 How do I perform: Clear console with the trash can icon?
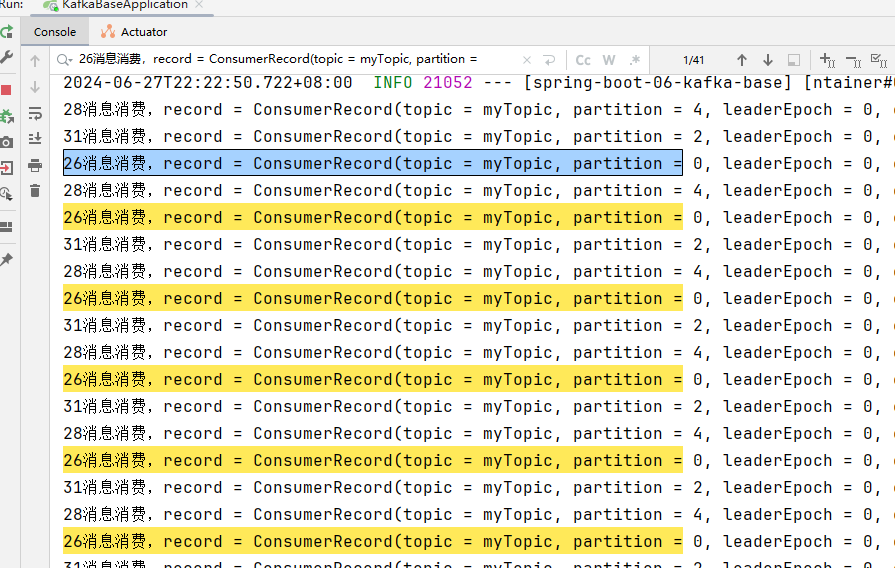coord(35,191)
